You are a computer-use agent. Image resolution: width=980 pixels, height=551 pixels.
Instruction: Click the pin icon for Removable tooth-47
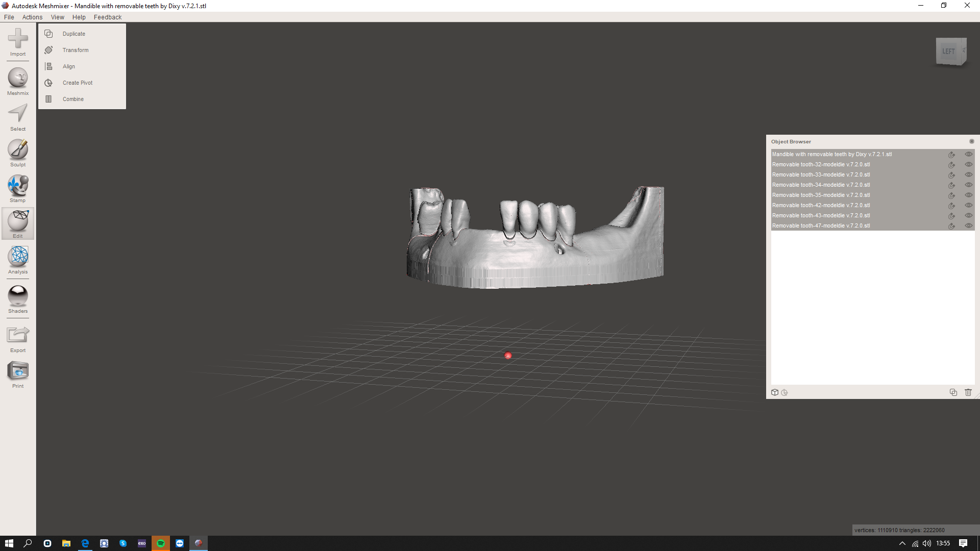952,226
